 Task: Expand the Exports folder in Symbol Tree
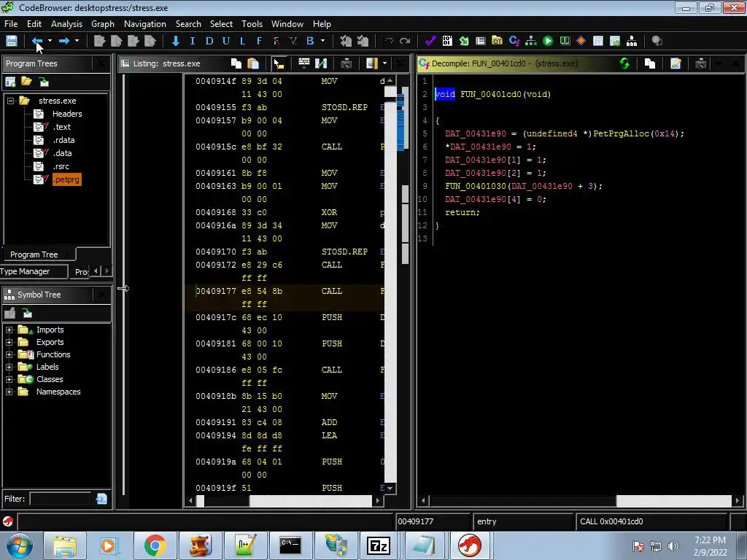point(9,342)
